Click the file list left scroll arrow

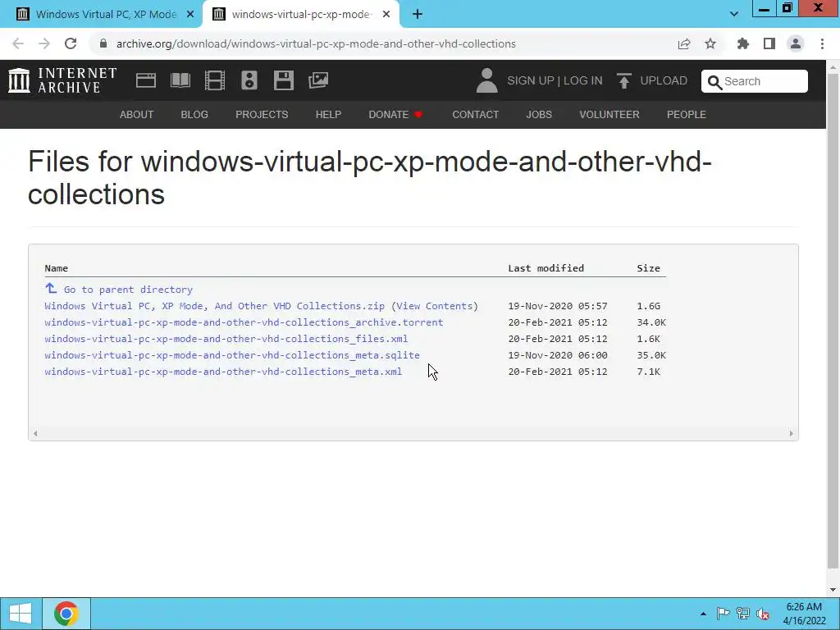35,433
